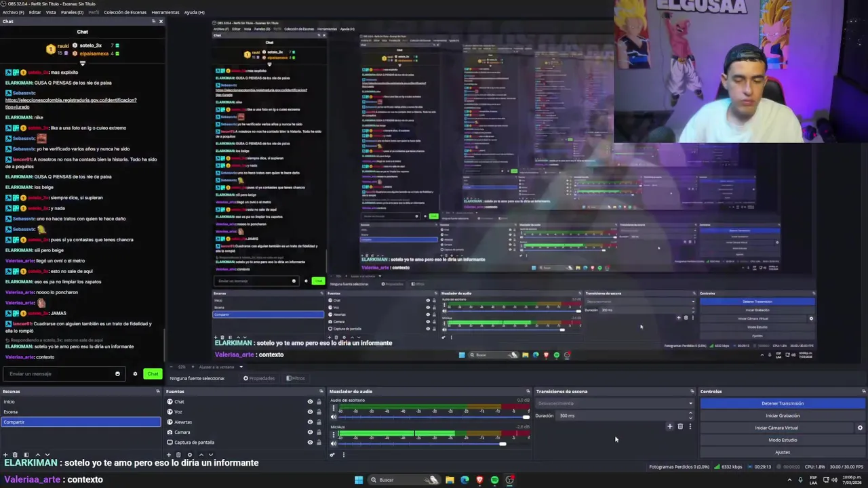Remove the selected scene with trash icon
Screen dimensions: 868x488
click(15, 455)
